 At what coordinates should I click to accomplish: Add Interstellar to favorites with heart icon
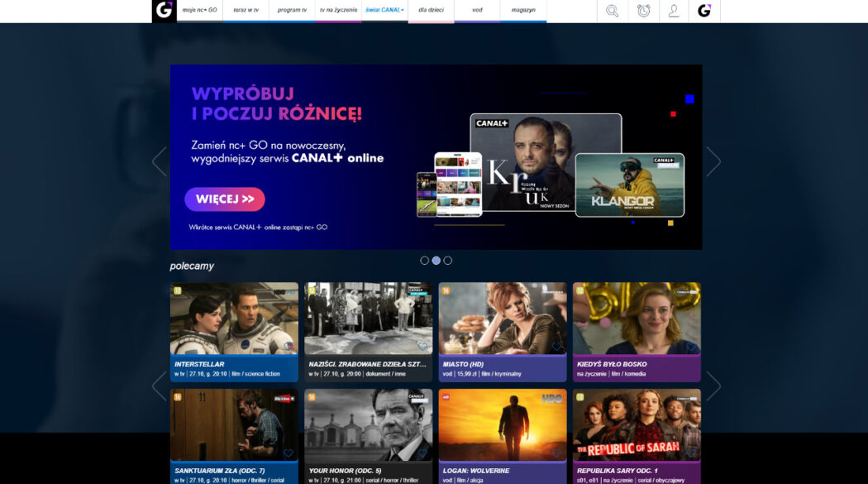click(289, 347)
